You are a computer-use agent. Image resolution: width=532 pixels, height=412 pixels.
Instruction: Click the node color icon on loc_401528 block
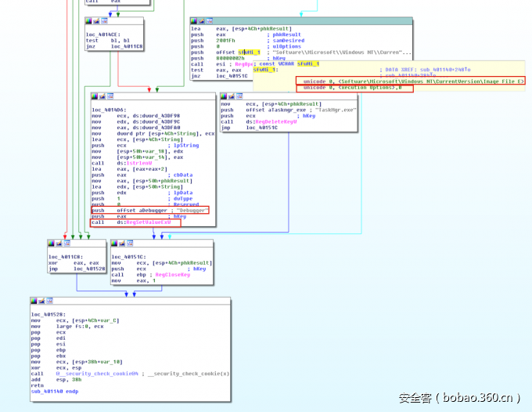pos(35,301)
